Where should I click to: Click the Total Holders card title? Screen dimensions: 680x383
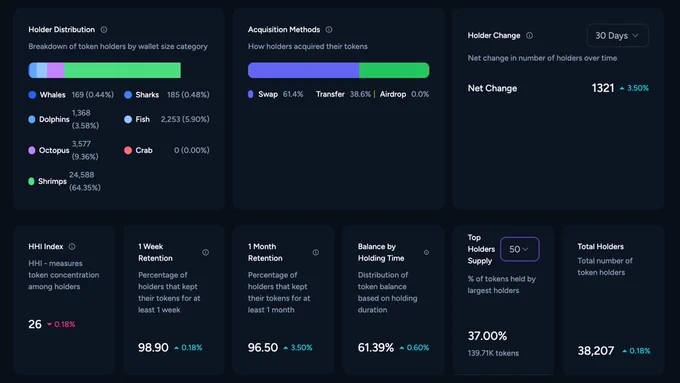(x=601, y=246)
